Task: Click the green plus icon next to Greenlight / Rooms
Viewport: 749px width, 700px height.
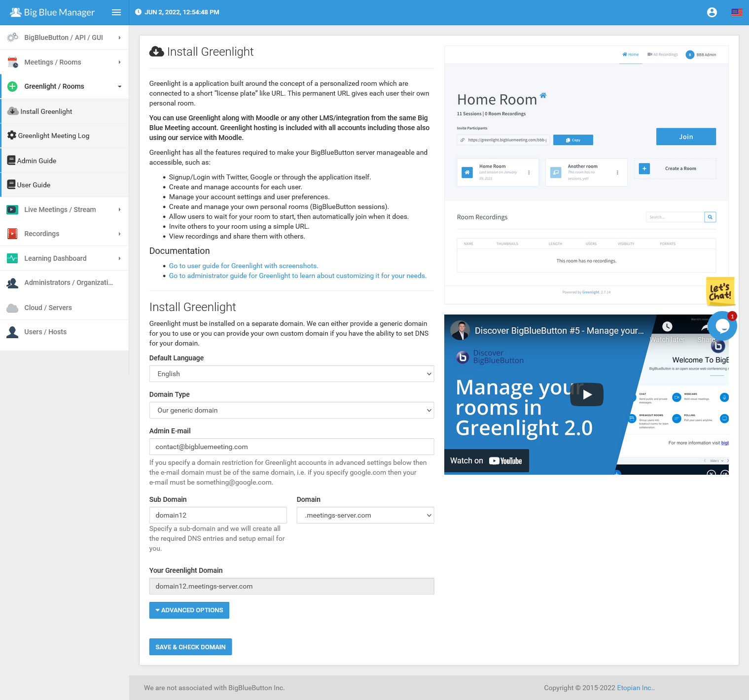Action: [x=12, y=86]
